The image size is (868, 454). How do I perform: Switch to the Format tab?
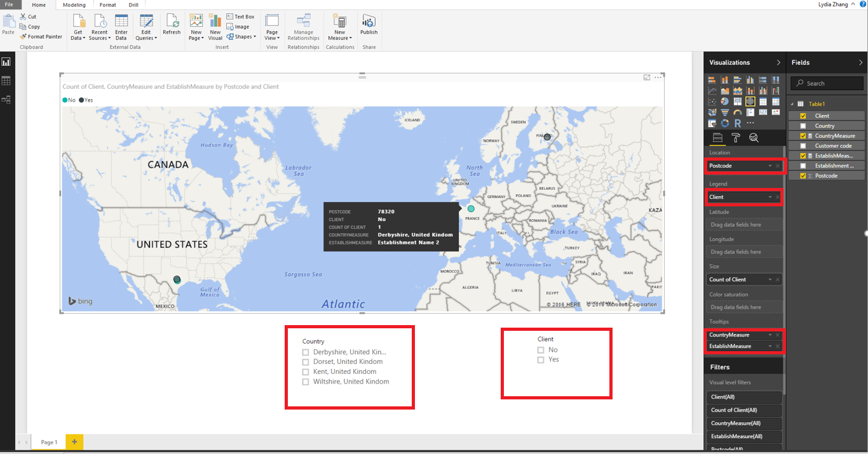pos(108,4)
